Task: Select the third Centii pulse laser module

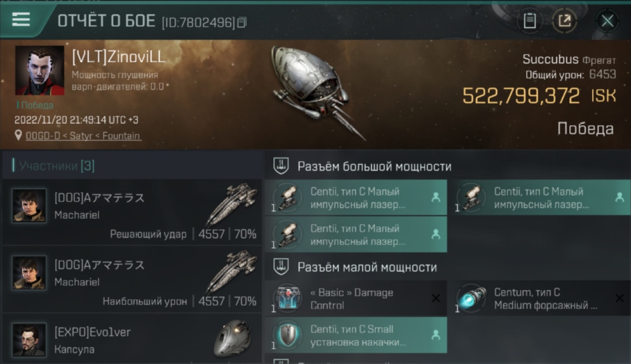Action: tap(356, 234)
